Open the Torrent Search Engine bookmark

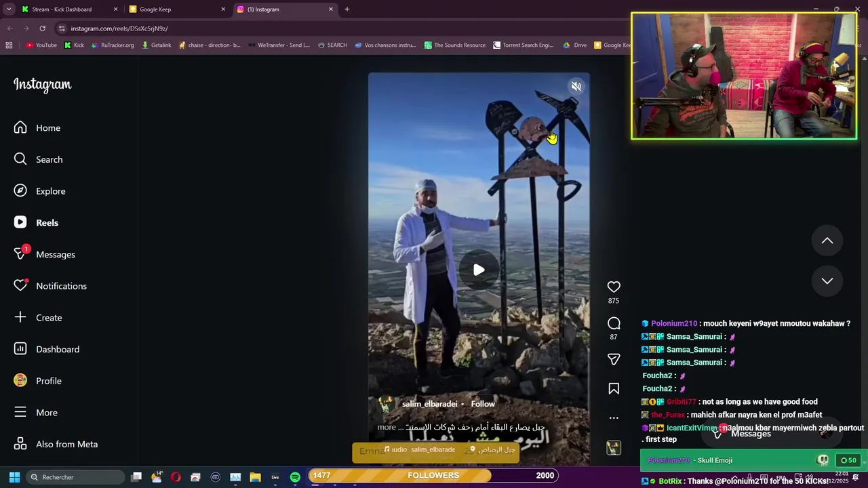[524, 45]
